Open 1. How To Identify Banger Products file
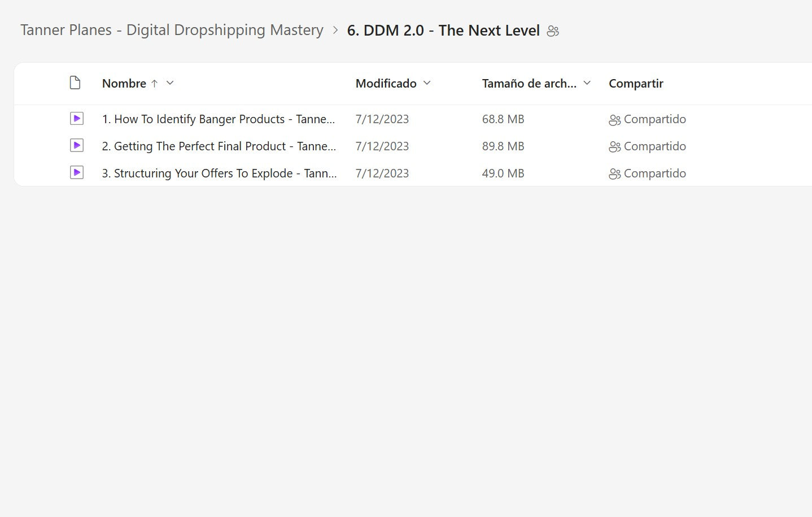The image size is (812, 517). [218, 119]
